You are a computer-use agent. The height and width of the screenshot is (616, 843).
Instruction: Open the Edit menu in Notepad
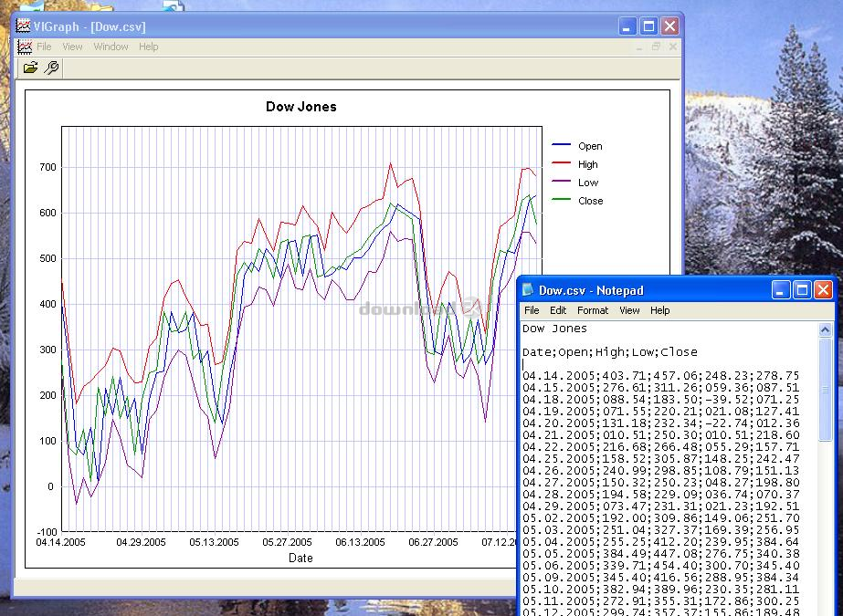558,310
